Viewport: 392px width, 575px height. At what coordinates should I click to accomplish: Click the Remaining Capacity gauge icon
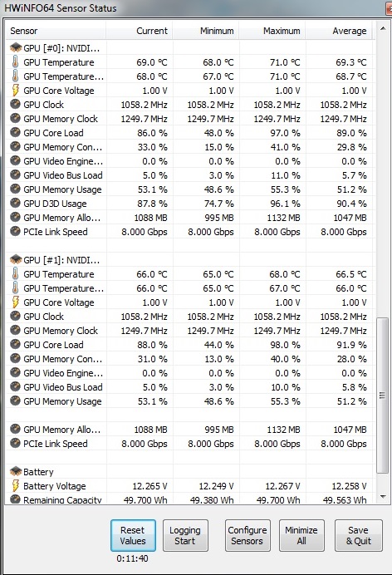tap(15, 499)
